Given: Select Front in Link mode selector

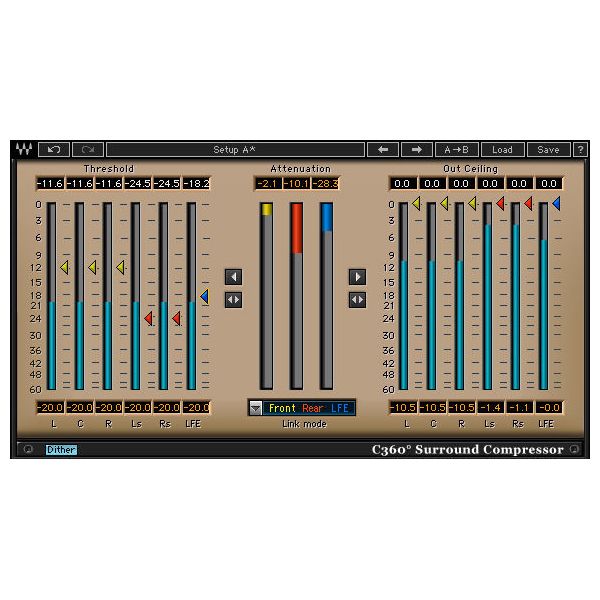Looking at the screenshot, I should [282, 408].
